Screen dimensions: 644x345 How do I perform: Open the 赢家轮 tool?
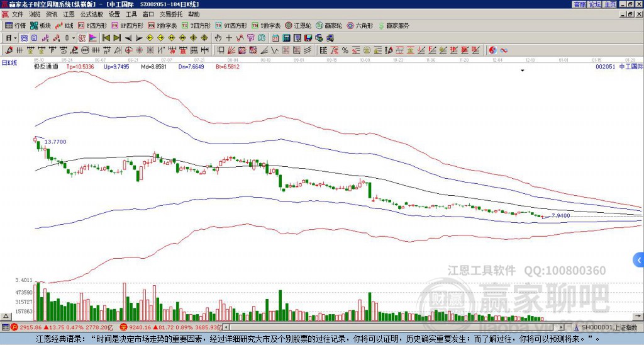(x=329, y=25)
